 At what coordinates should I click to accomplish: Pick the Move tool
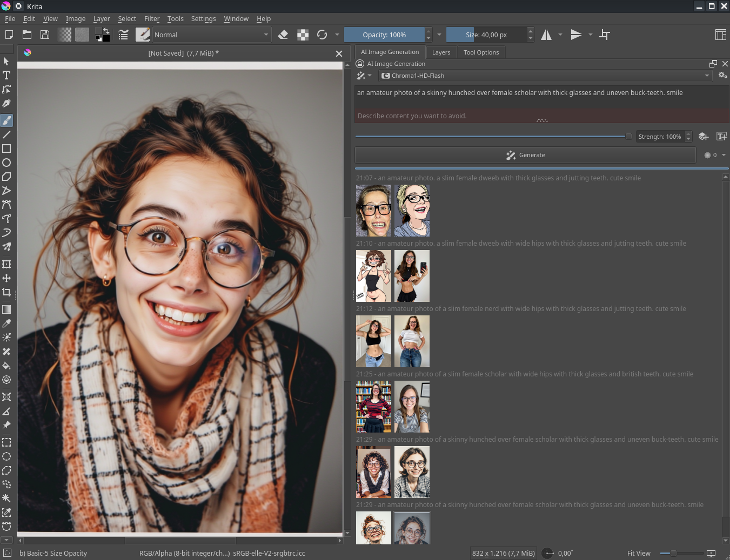6,278
